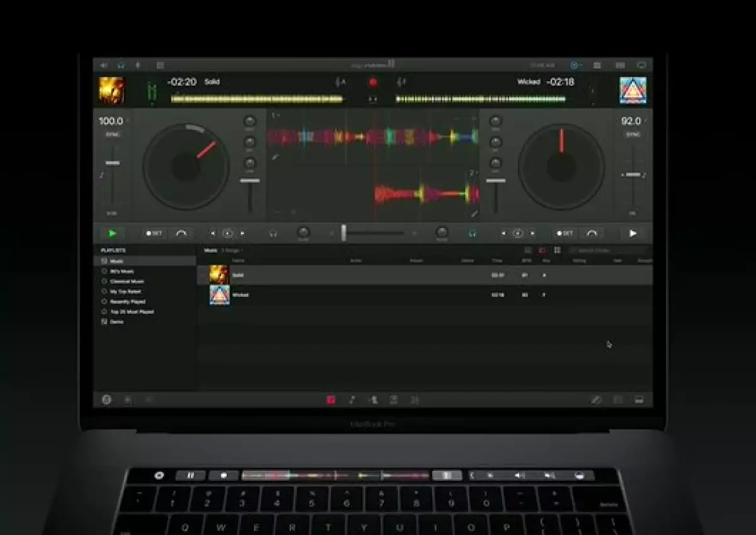Open the Spotify source in bottom bar
Viewport: 756px width, 535px height.
coord(107,400)
